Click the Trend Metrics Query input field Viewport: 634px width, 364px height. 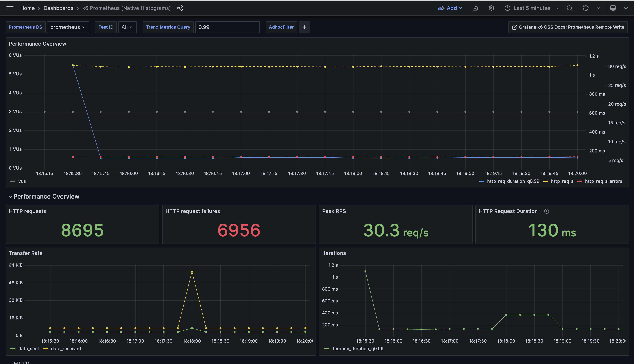pyautogui.click(x=227, y=27)
